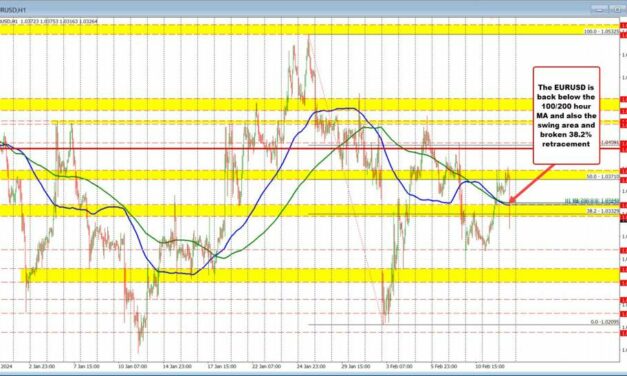Click the 7 Jan 15:00 time axis label
This screenshot has height=376, width=627.
(87, 366)
